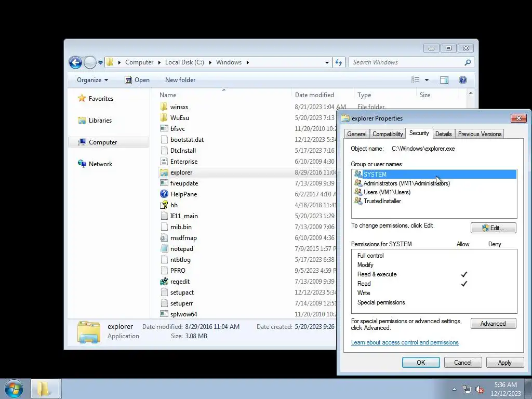The width and height of the screenshot is (532, 399).
Task: Toggle the preview pane icon
Action: (x=444, y=80)
